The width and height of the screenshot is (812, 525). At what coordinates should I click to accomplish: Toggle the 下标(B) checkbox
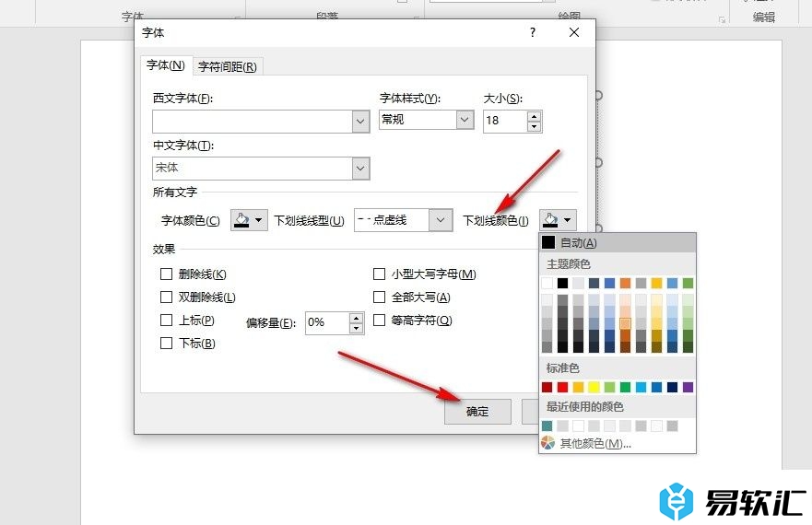coord(166,343)
